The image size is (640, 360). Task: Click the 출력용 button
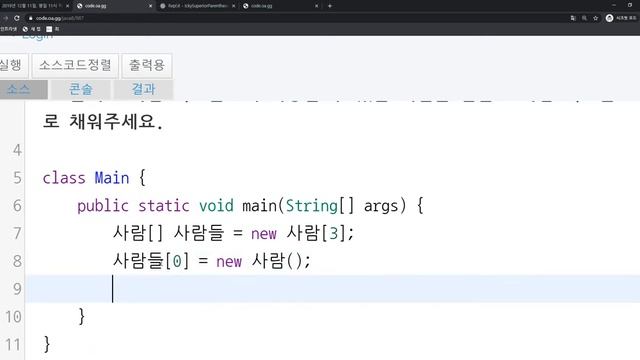[147, 65]
